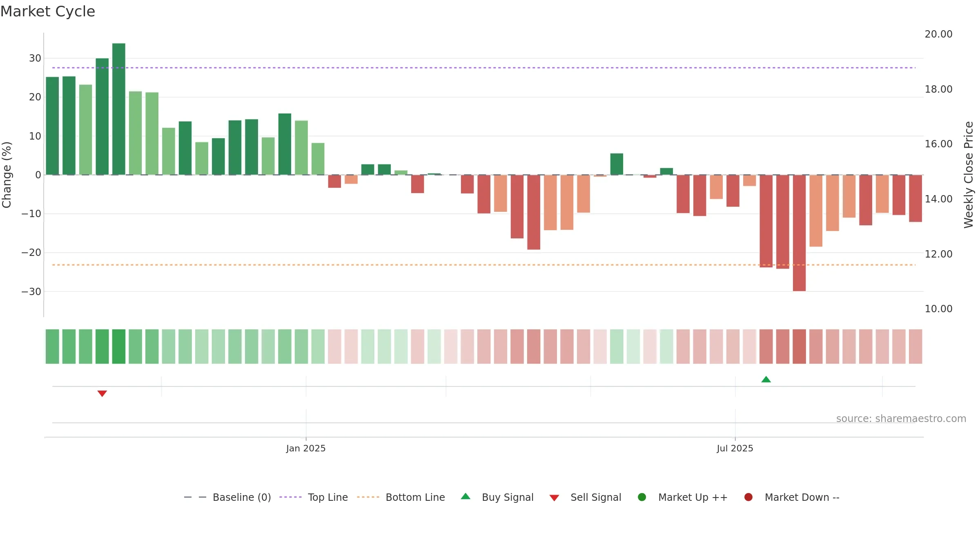Select the deepest red bar reaching -30
This screenshot has width=980, height=551.
click(799, 233)
